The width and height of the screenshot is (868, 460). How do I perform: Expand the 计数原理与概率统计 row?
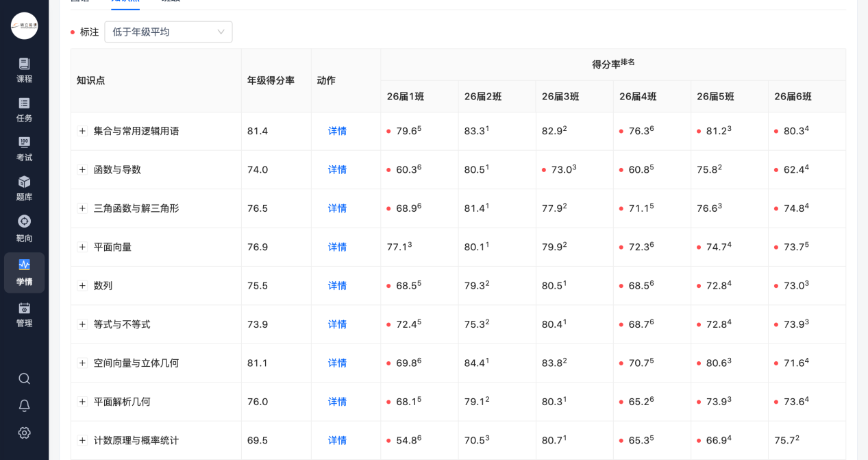(x=82, y=440)
